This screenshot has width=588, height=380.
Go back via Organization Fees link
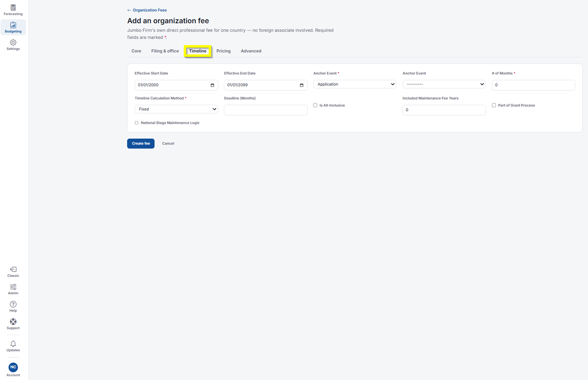[147, 10]
